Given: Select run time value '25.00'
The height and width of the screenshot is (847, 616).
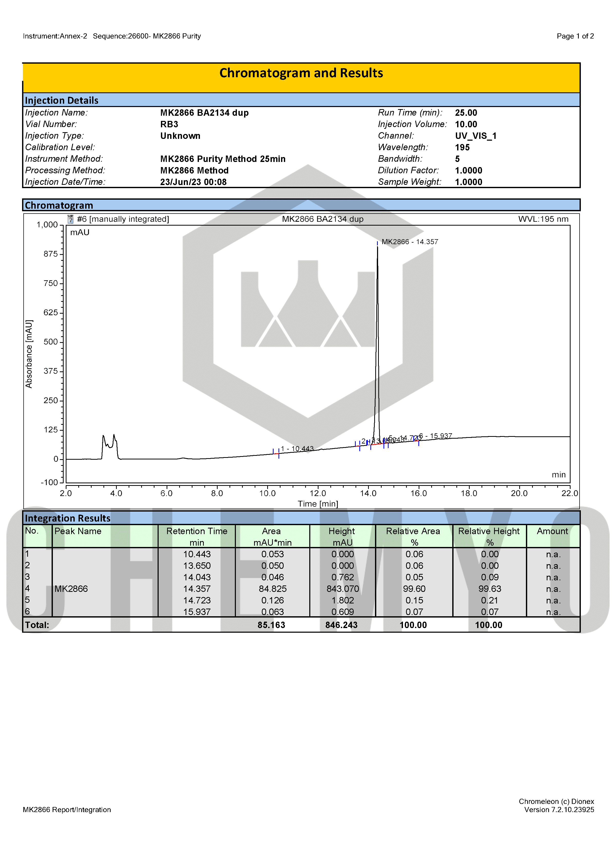Looking at the screenshot, I should click(x=466, y=113).
